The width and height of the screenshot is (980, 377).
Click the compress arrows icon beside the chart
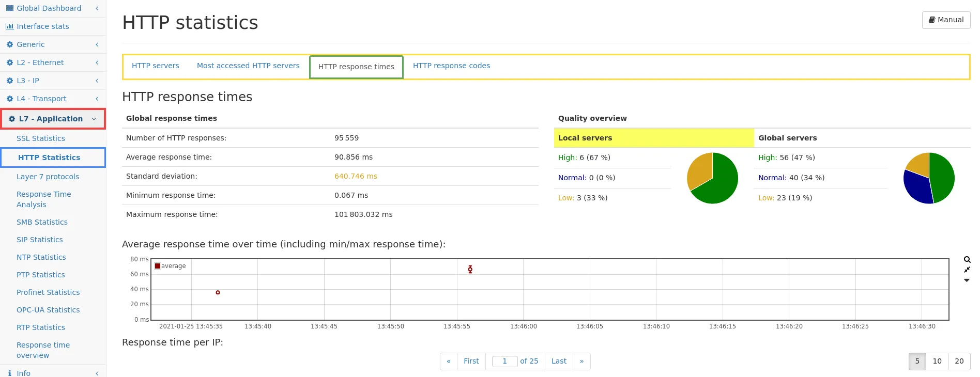967,270
